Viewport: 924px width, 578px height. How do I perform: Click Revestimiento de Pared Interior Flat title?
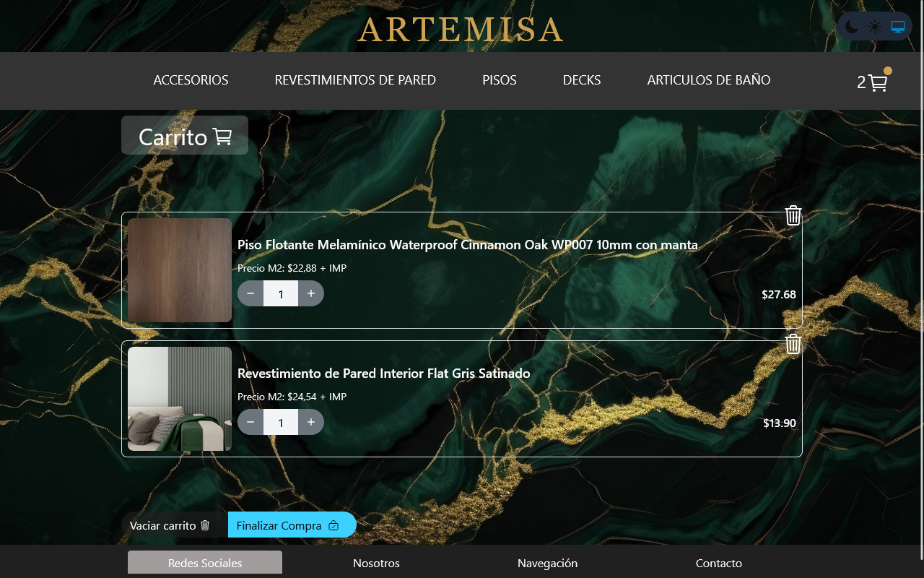pos(384,374)
